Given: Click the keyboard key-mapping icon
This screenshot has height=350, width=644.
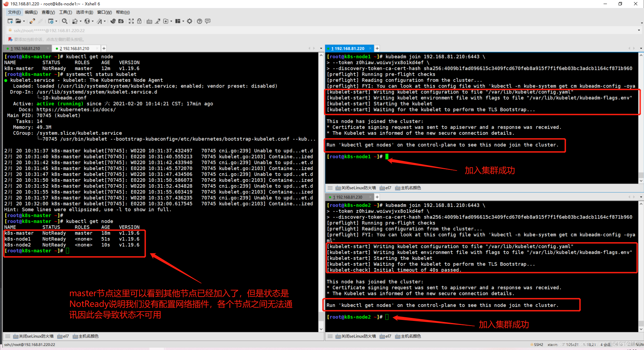Looking at the screenshot, I should coord(149,21).
